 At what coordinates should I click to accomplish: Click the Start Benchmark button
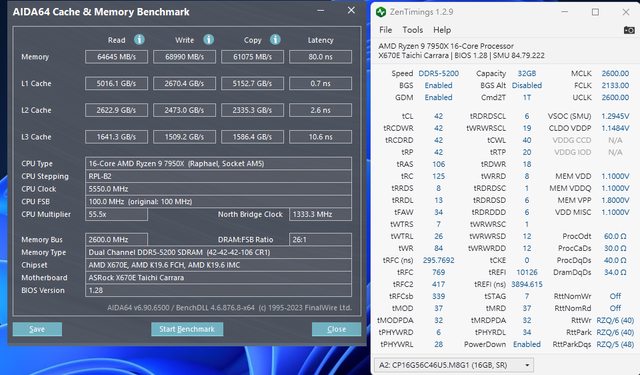click(x=187, y=329)
